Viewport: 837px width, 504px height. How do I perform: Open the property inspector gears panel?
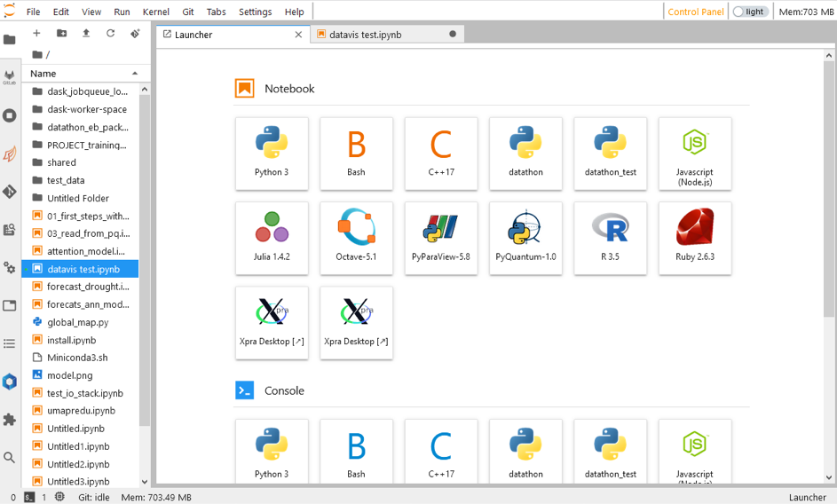point(10,267)
